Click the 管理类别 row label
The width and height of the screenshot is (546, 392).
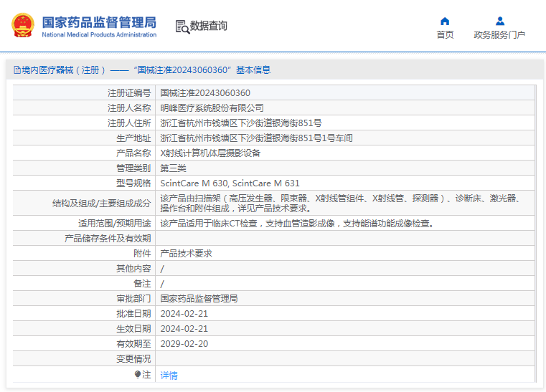coord(133,168)
